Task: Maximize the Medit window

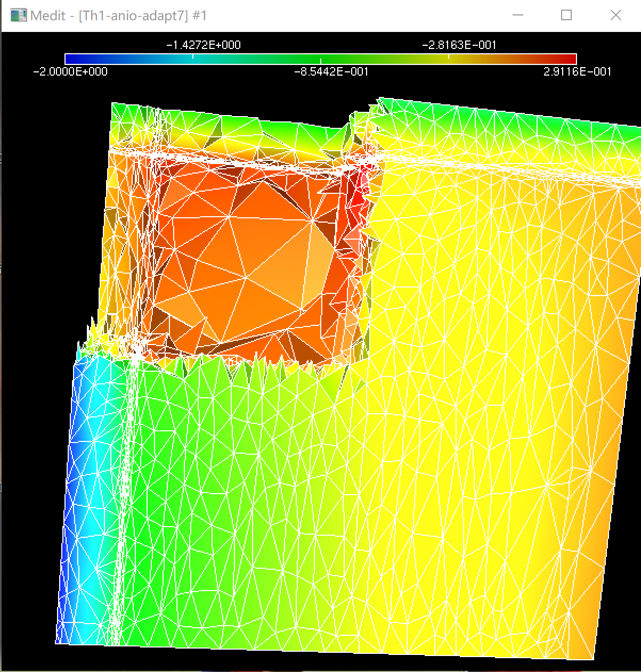Action: [566, 15]
